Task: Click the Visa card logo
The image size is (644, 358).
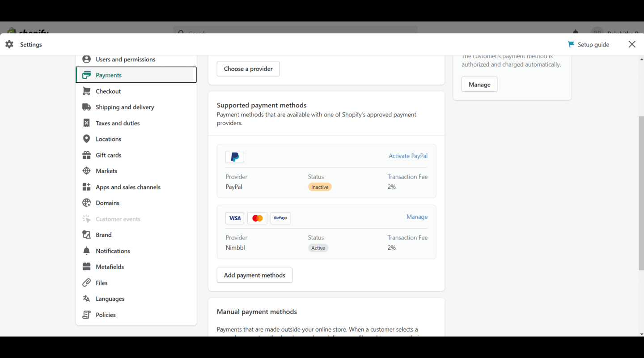Action: coord(235,218)
